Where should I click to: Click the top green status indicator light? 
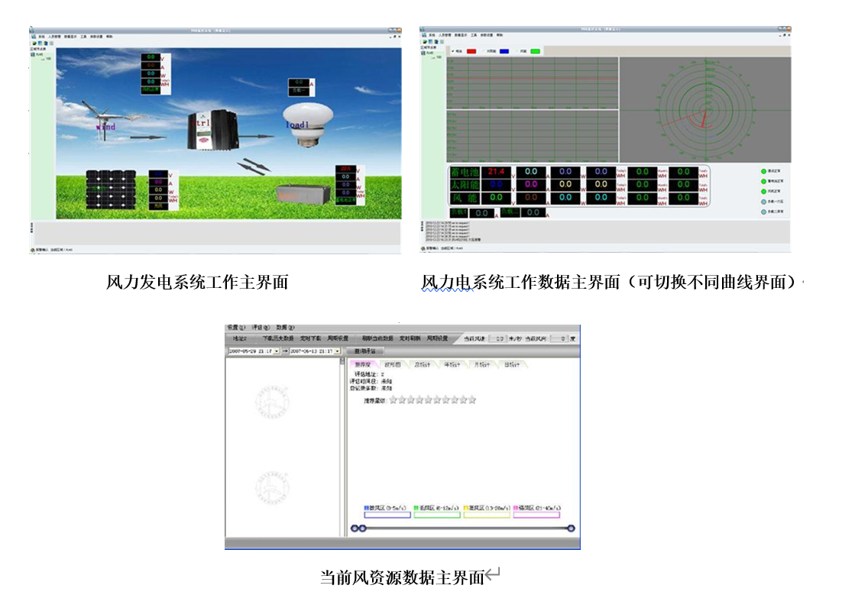pyautogui.click(x=763, y=171)
